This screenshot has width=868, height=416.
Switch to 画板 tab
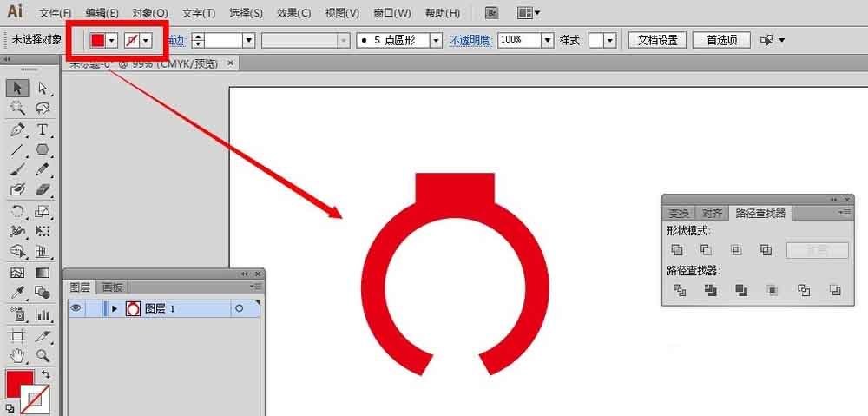[113, 287]
